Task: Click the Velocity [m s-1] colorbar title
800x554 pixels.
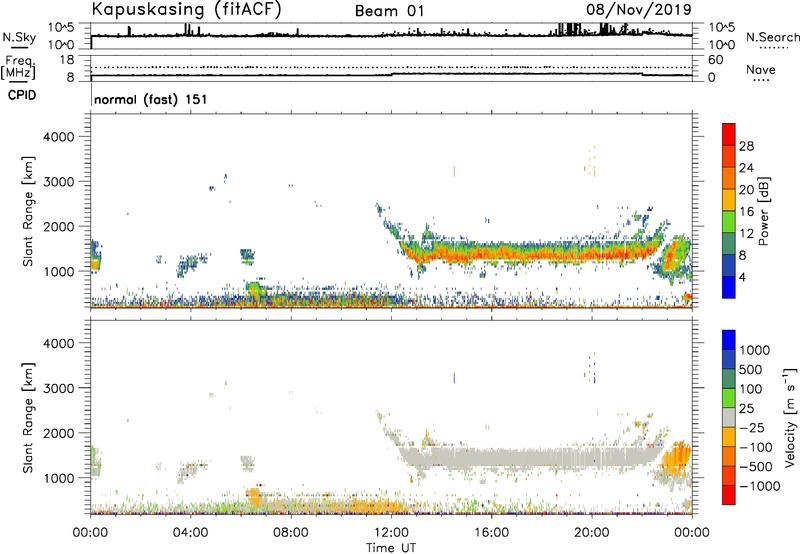Action: tap(790, 417)
